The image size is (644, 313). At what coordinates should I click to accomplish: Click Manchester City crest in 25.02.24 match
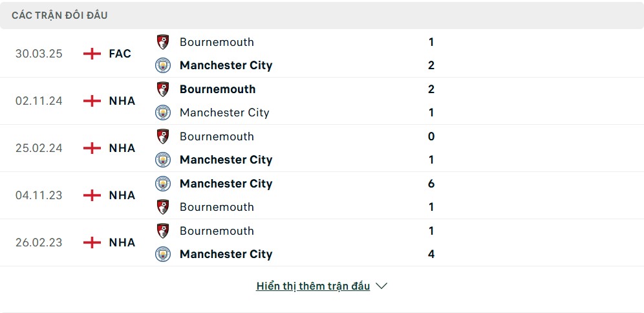(163, 160)
